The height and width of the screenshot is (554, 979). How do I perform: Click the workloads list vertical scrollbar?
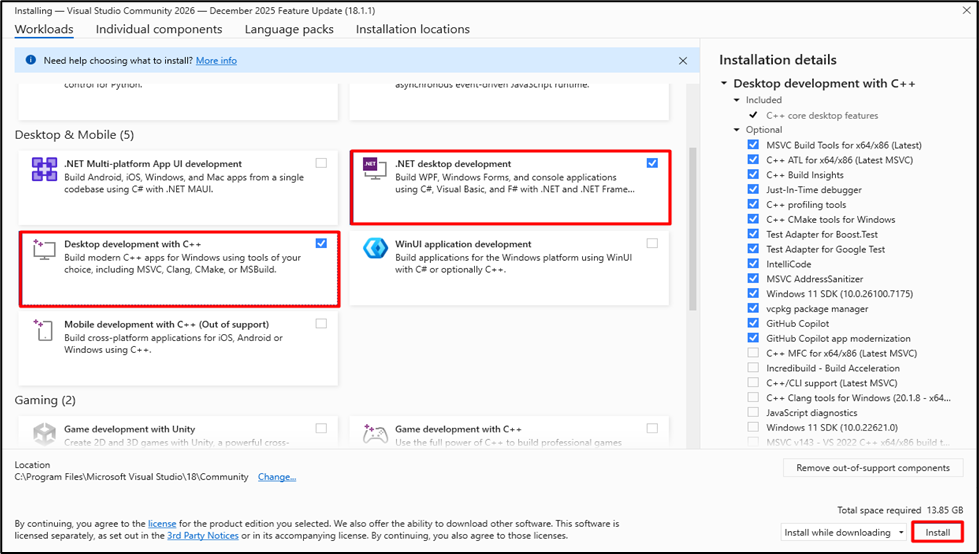tap(692, 229)
